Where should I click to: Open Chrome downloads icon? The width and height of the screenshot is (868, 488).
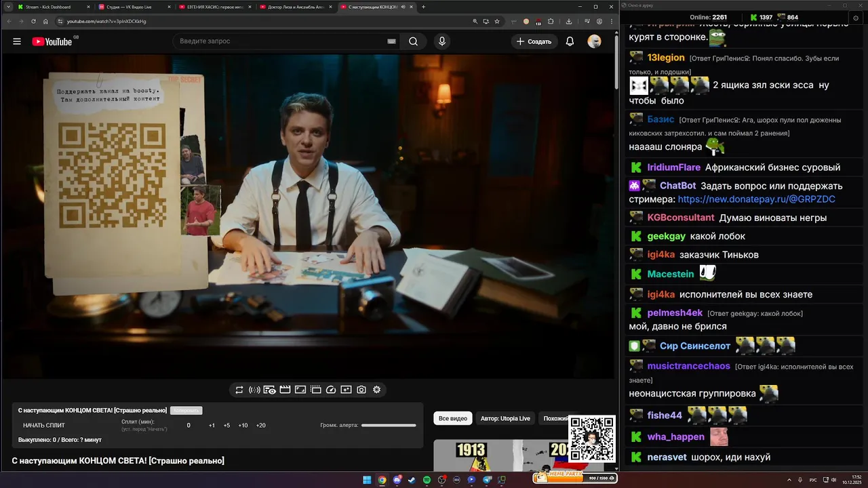click(x=568, y=21)
